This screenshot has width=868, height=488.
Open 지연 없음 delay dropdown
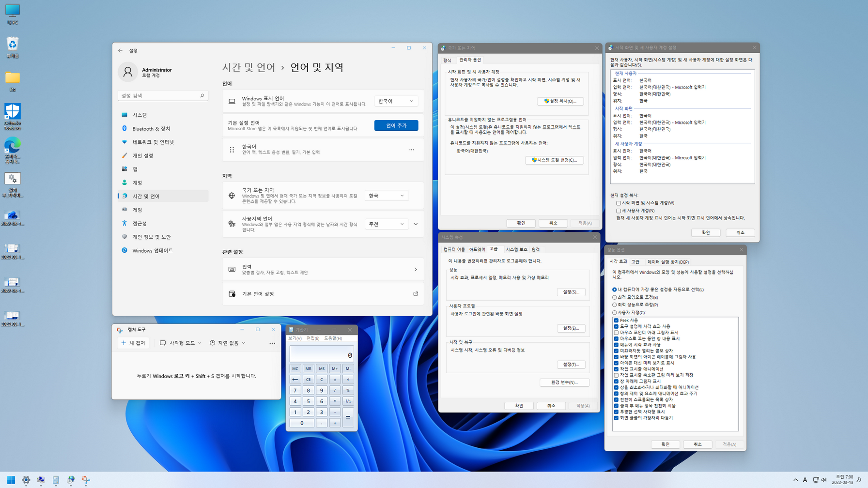click(x=228, y=343)
